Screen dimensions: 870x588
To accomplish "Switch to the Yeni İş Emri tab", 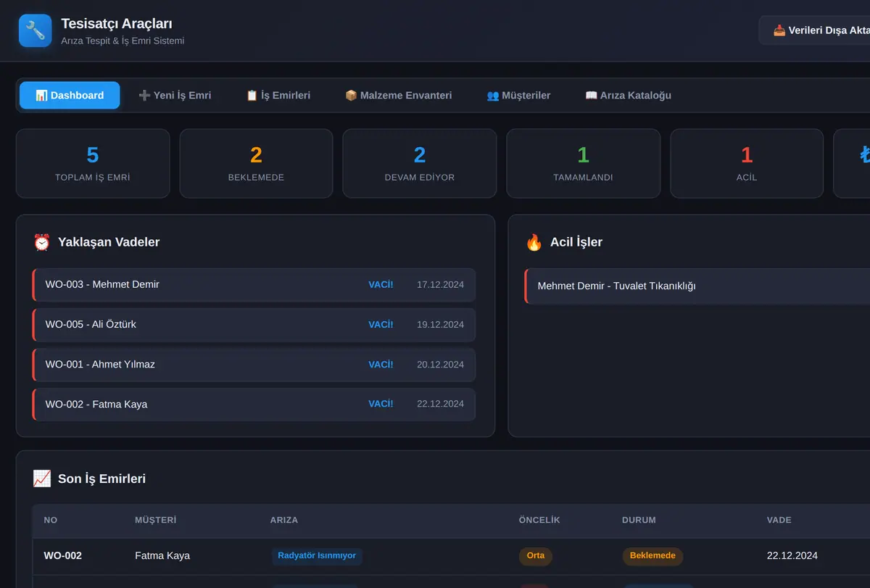I will click(x=175, y=95).
